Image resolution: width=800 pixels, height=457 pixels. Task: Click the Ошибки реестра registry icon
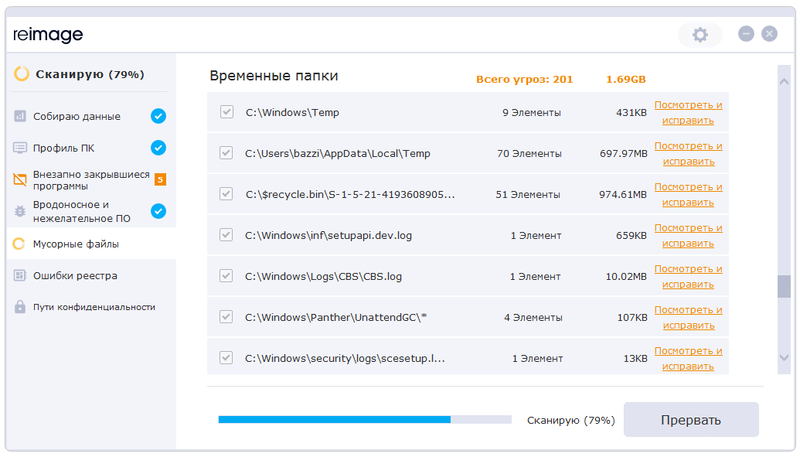tap(20, 275)
